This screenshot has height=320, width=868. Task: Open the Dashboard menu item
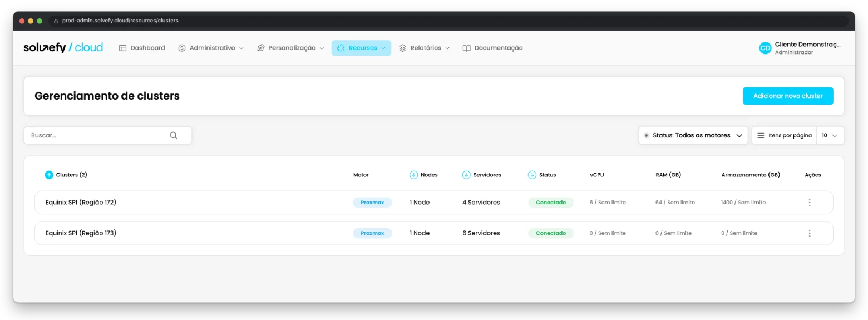[142, 48]
